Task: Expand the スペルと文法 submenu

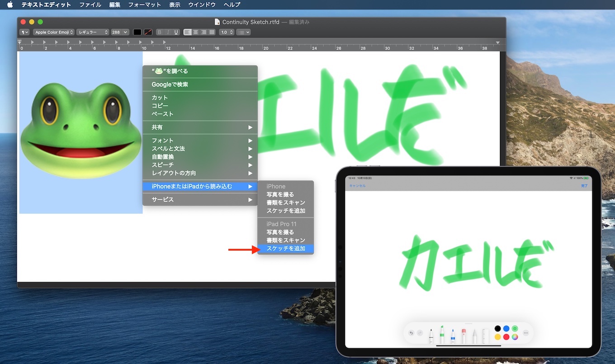Action: (x=200, y=149)
